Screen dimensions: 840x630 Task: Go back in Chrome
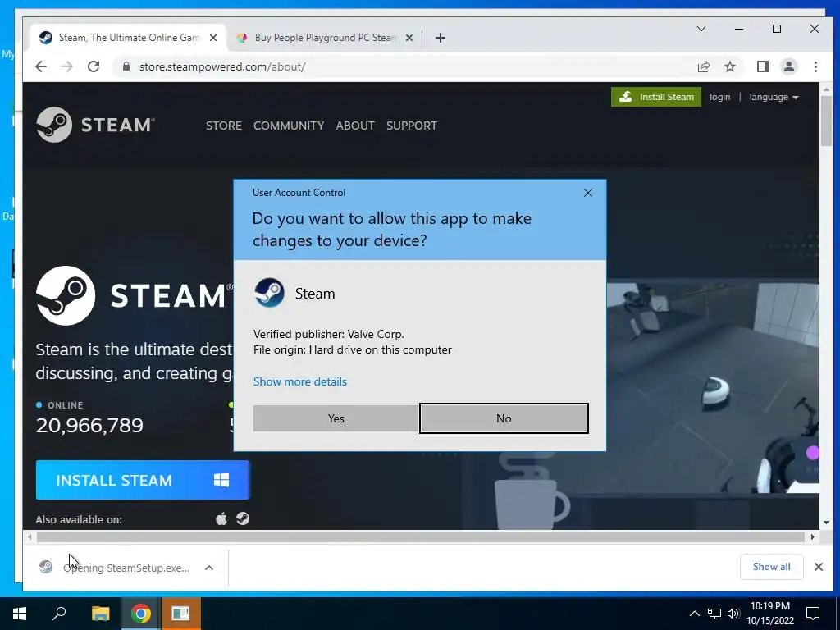41,66
